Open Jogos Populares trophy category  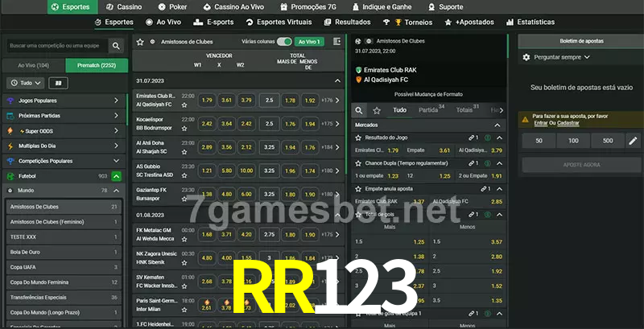pyautogui.click(x=64, y=101)
